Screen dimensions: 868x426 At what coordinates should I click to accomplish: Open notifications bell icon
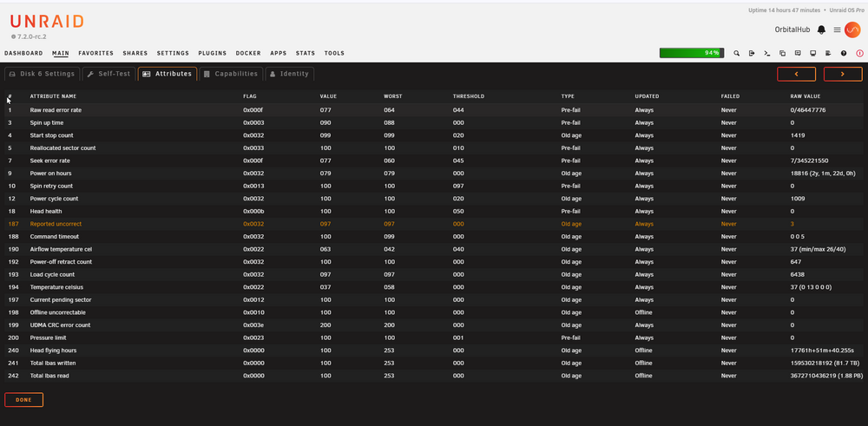(821, 29)
